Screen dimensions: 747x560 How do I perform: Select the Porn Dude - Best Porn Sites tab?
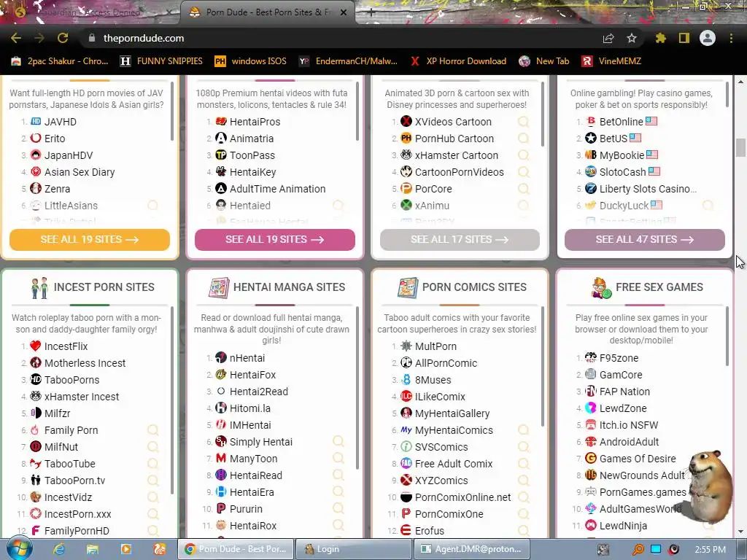267,12
